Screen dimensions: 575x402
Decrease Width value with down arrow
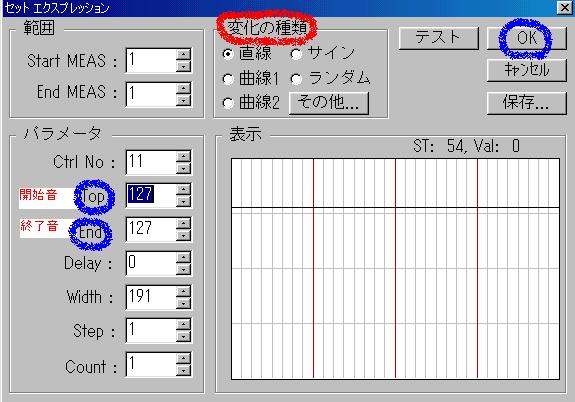pyautogui.click(x=183, y=303)
